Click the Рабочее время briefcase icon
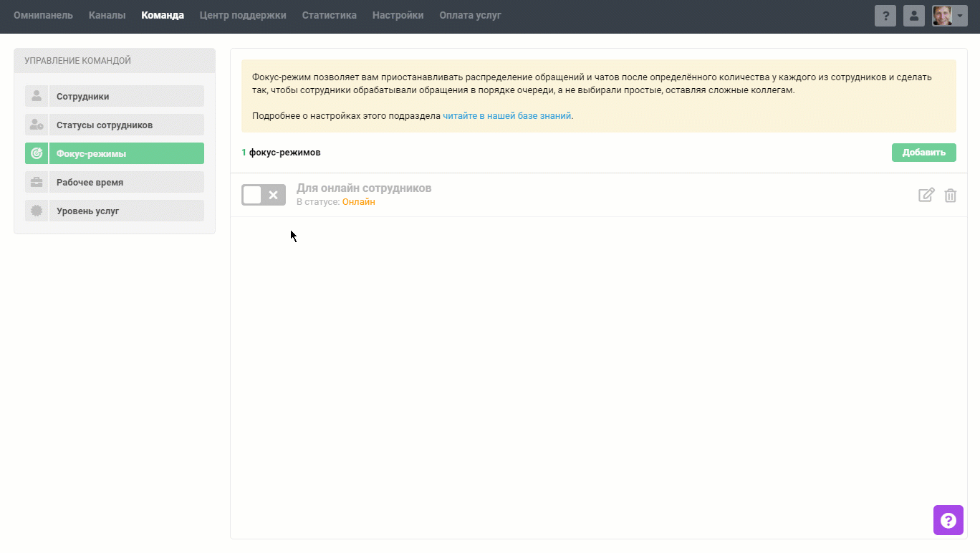The image size is (980, 553). click(37, 182)
